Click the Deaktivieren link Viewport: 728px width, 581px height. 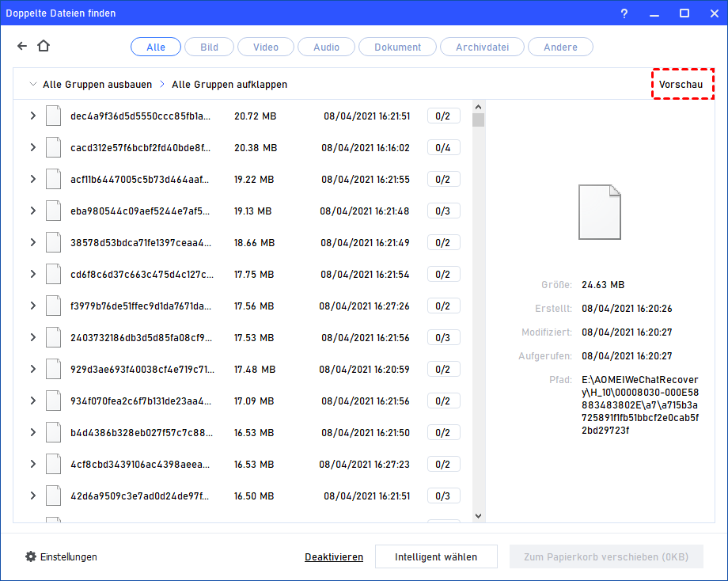pyautogui.click(x=334, y=556)
